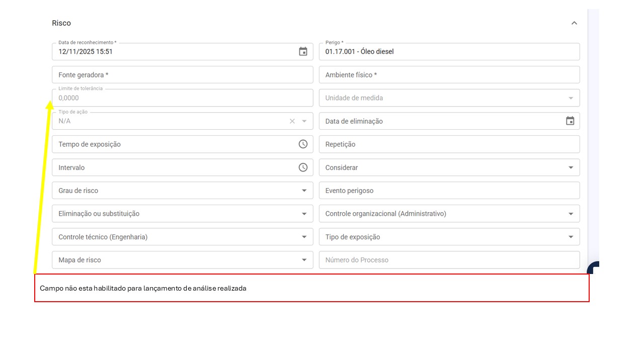This screenshot has height=362, width=644.
Task: Open the Data de eliminação calendar icon
Action: pos(570,121)
